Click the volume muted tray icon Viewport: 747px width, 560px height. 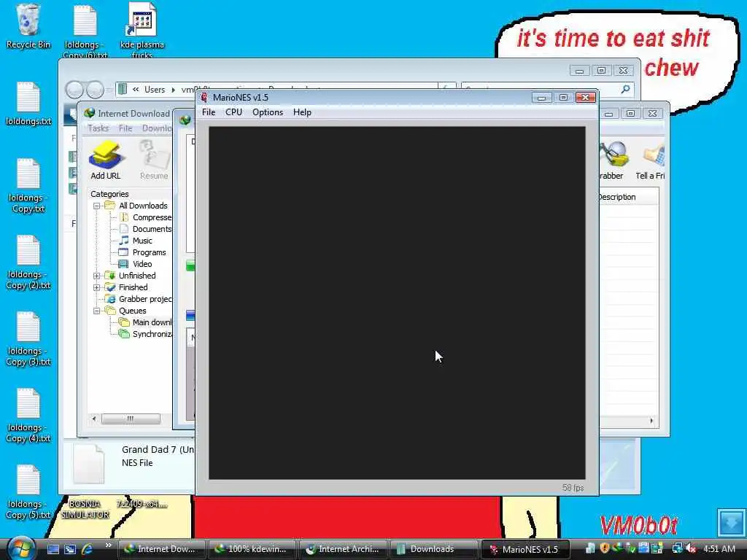pos(692,549)
